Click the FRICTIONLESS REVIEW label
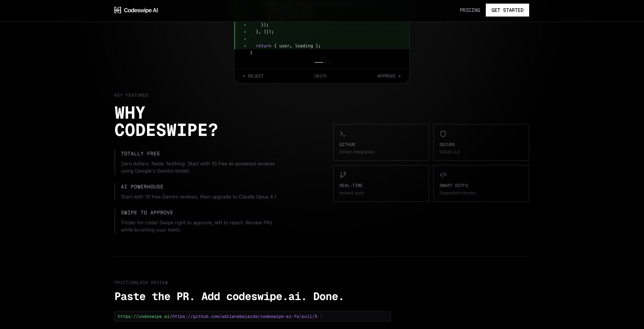The width and height of the screenshot is (644, 329). pyautogui.click(x=141, y=283)
